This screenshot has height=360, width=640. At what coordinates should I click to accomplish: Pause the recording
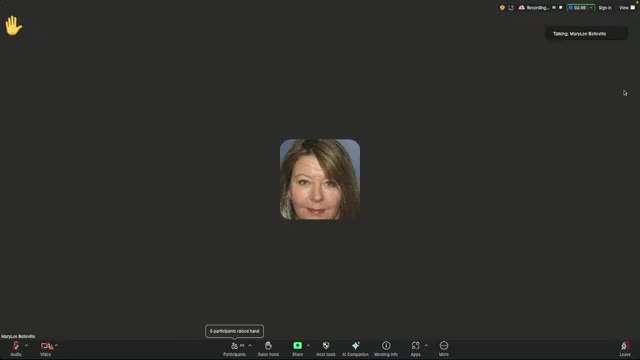point(554,7)
